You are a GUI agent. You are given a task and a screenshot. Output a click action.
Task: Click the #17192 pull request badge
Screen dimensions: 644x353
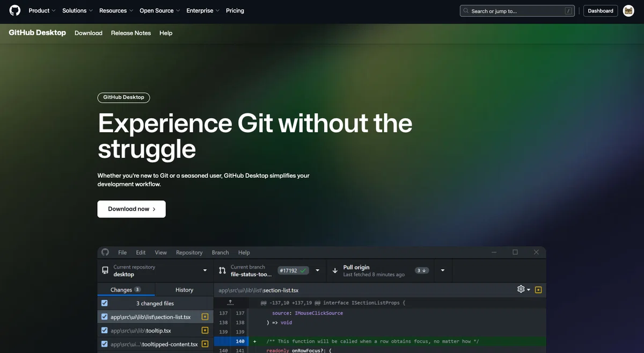coord(293,270)
